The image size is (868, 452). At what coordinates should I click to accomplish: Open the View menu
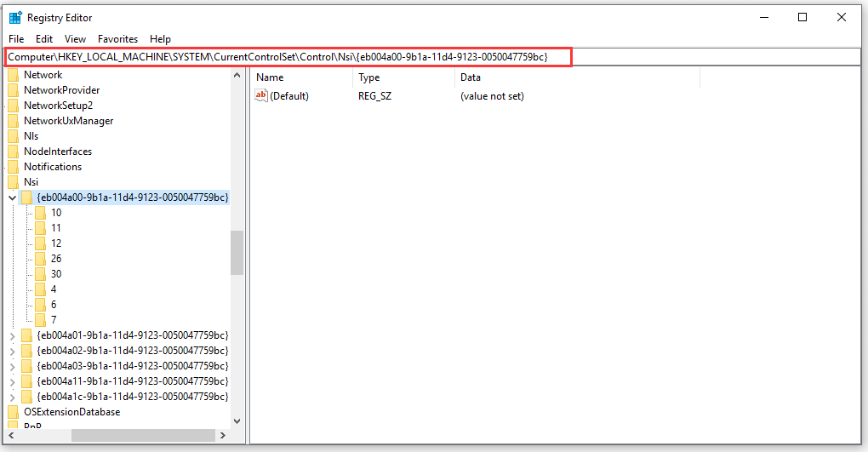coord(75,39)
